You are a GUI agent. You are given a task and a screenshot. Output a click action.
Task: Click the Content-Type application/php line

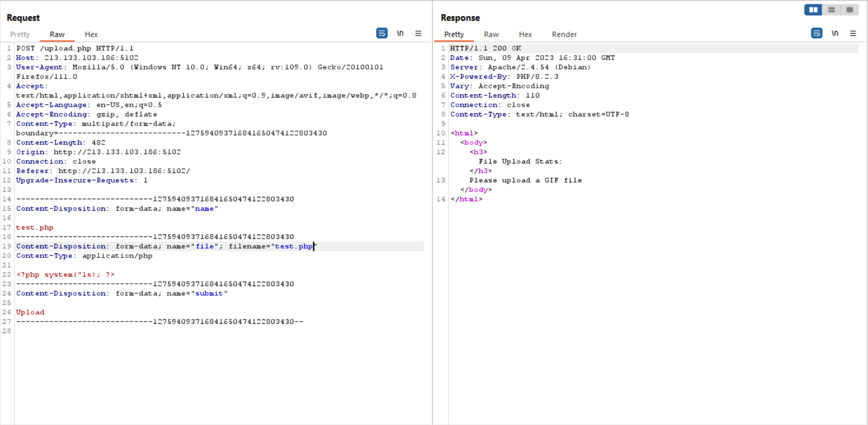tap(84, 256)
